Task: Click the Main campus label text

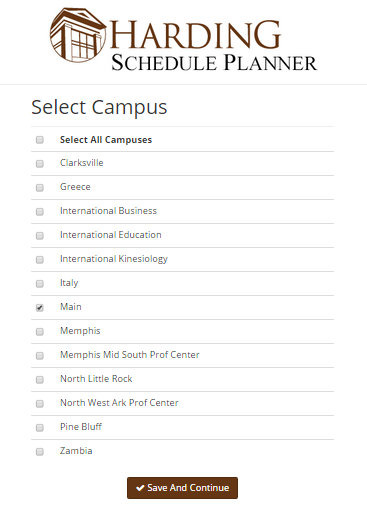Action: pyautogui.click(x=71, y=307)
